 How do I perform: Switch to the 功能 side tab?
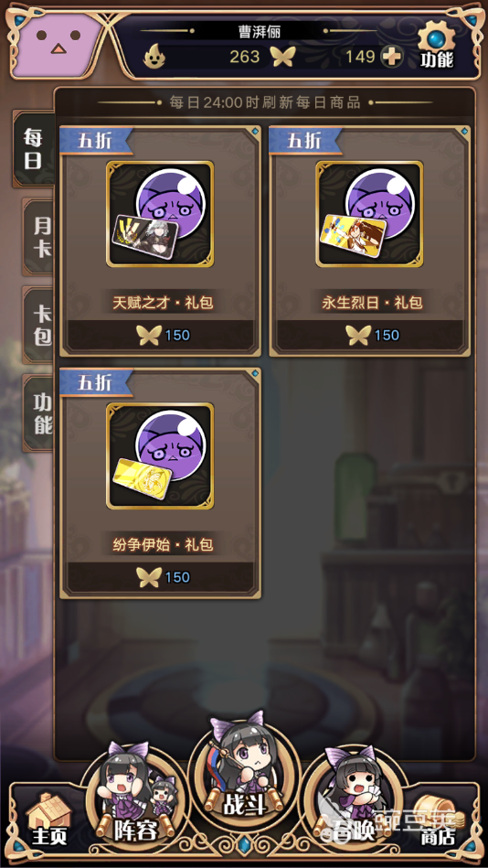[38, 413]
